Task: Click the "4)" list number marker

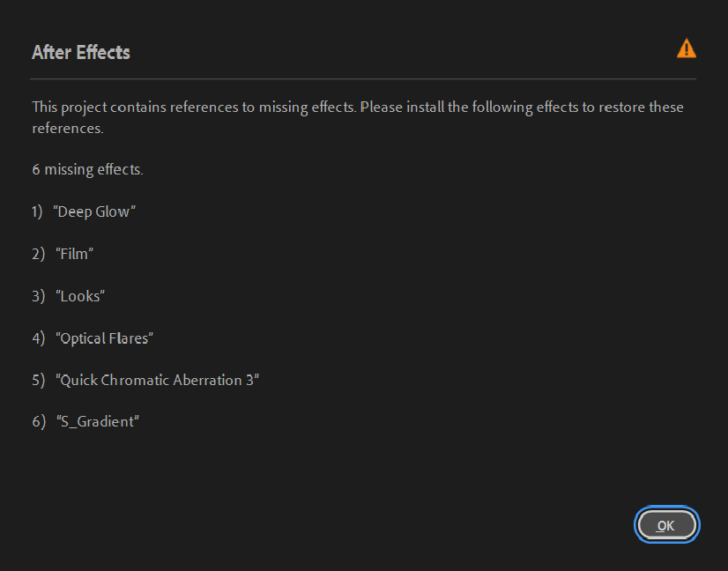Action: tap(38, 338)
